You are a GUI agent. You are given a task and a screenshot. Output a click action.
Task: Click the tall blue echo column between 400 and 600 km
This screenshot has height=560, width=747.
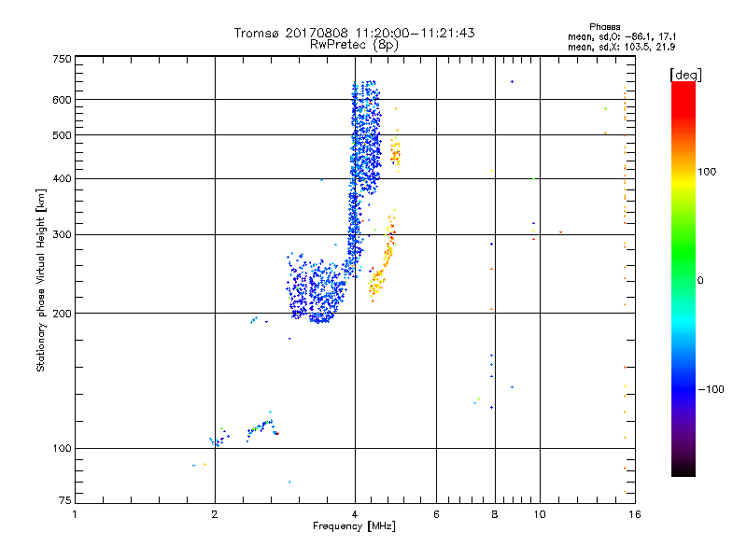(x=365, y=138)
